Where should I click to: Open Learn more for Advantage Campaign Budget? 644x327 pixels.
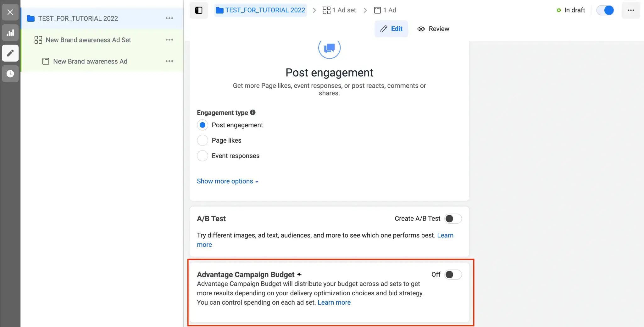point(334,302)
